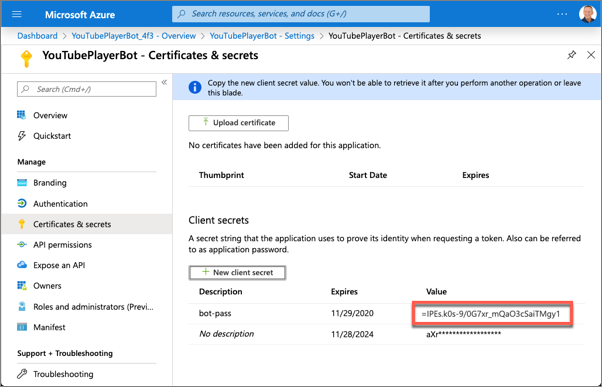Click the Authentication icon
The image size is (602, 387).
pyautogui.click(x=22, y=203)
